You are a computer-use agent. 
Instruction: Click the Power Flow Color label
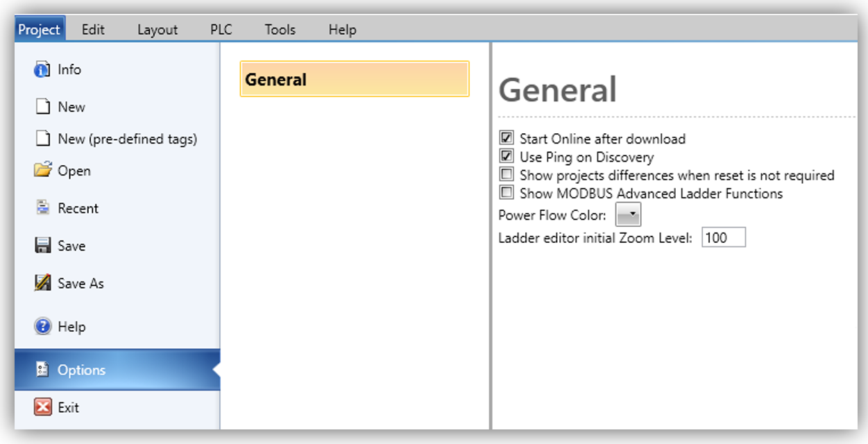tap(552, 215)
